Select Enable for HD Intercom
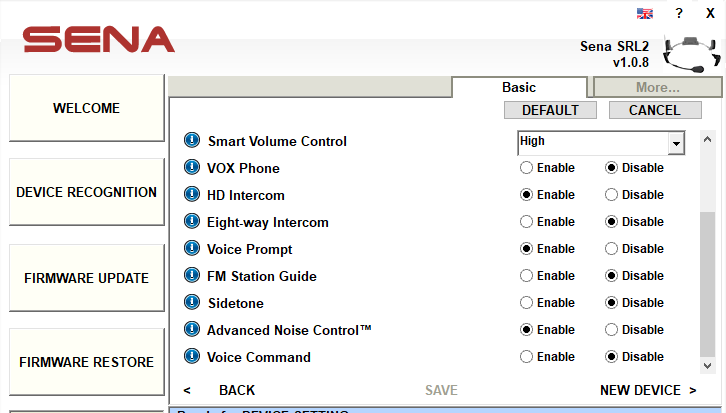This screenshot has width=726, height=413. pyautogui.click(x=526, y=194)
